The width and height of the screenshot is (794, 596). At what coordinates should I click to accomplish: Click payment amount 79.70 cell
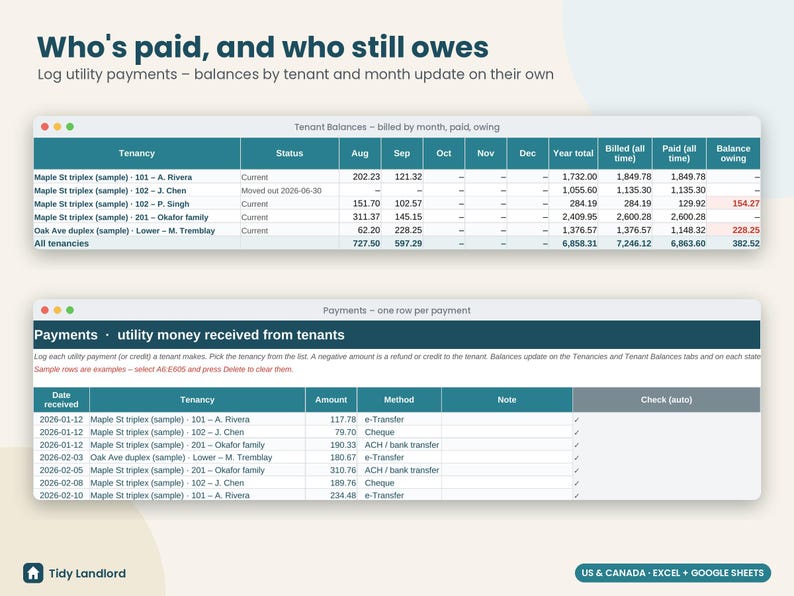[331, 432]
